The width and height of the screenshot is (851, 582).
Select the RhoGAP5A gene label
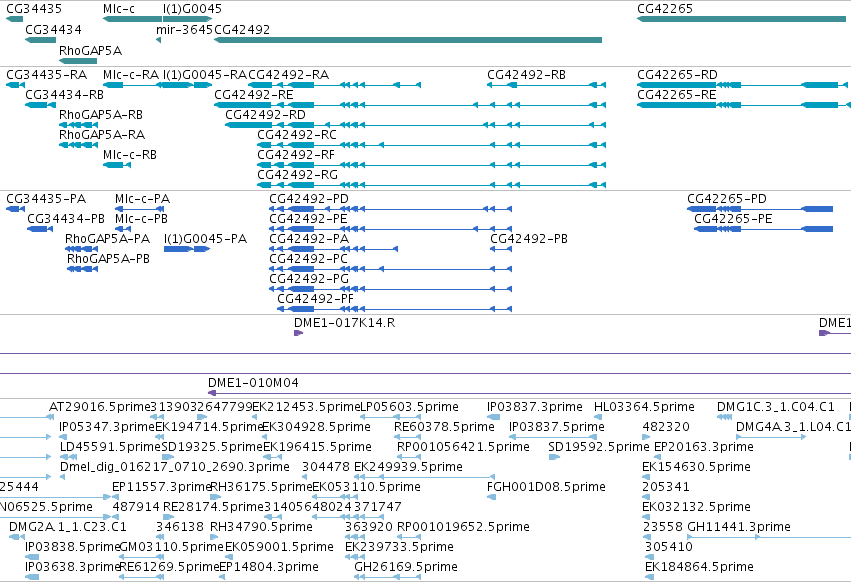[x=90, y=50]
